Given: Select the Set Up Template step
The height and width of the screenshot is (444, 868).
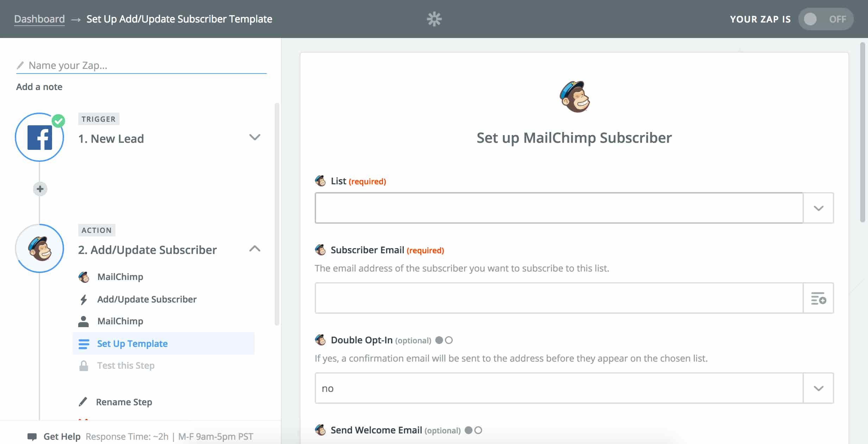Looking at the screenshot, I should pos(163,343).
